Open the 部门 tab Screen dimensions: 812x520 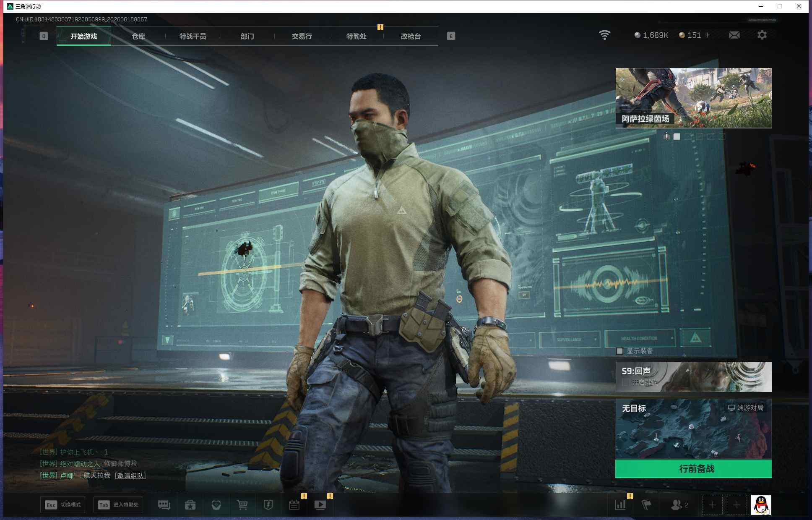pyautogui.click(x=247, y=36)
